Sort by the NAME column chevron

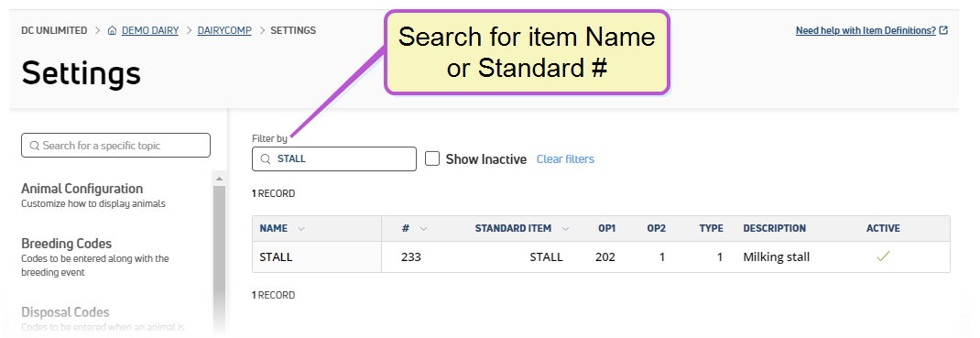pyautogui.click(x=301, y=229)
